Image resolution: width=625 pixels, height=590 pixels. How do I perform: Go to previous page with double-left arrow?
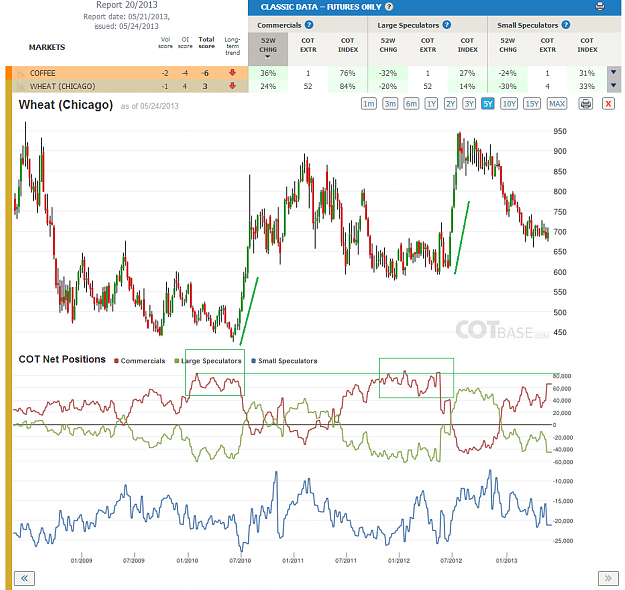pos(24,578)
